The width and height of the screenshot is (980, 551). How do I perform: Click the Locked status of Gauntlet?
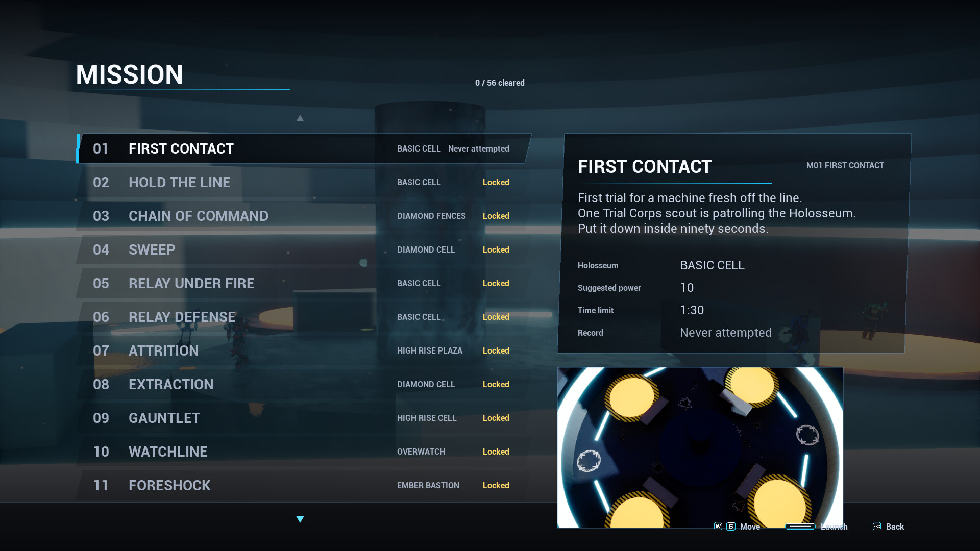click(x=496, y=418)
